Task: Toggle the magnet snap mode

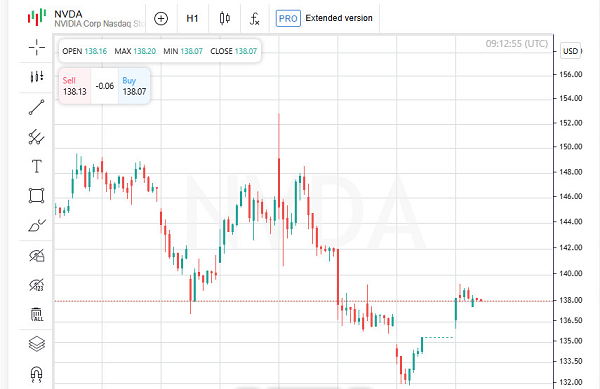Action: pos(36,374)
